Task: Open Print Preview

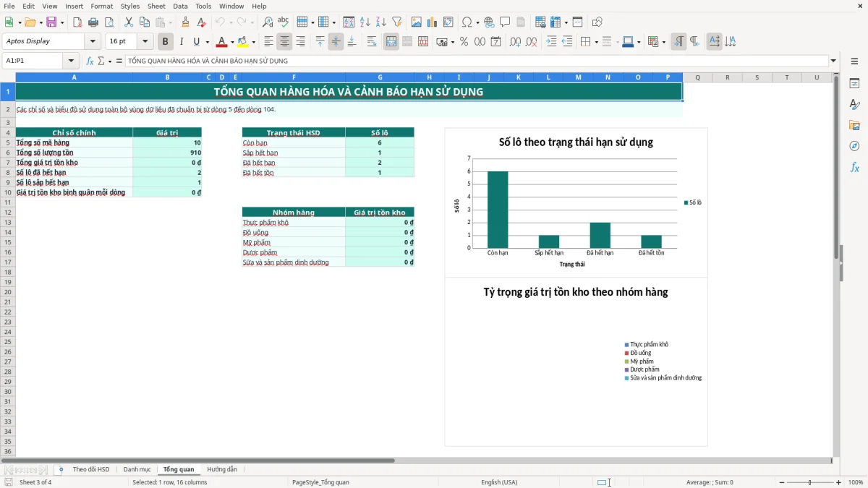Action: tap(109, 22)
